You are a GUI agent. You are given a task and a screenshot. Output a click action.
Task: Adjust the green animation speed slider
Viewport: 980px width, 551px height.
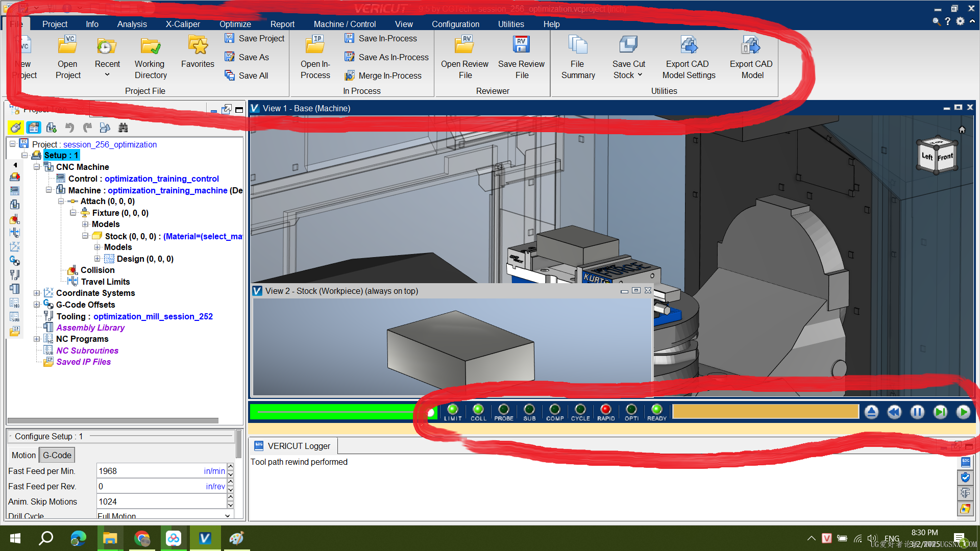344,412
